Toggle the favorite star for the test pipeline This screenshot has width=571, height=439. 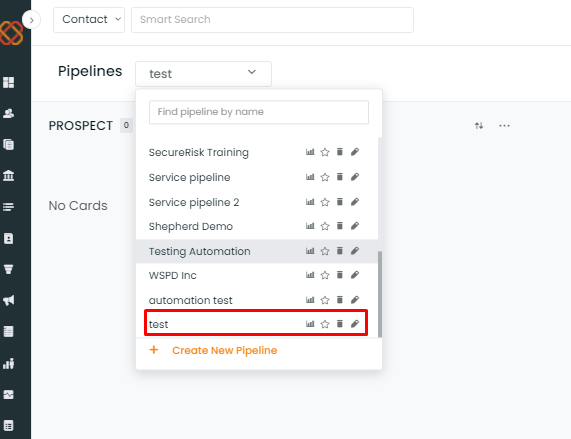[x=325, y=324]
